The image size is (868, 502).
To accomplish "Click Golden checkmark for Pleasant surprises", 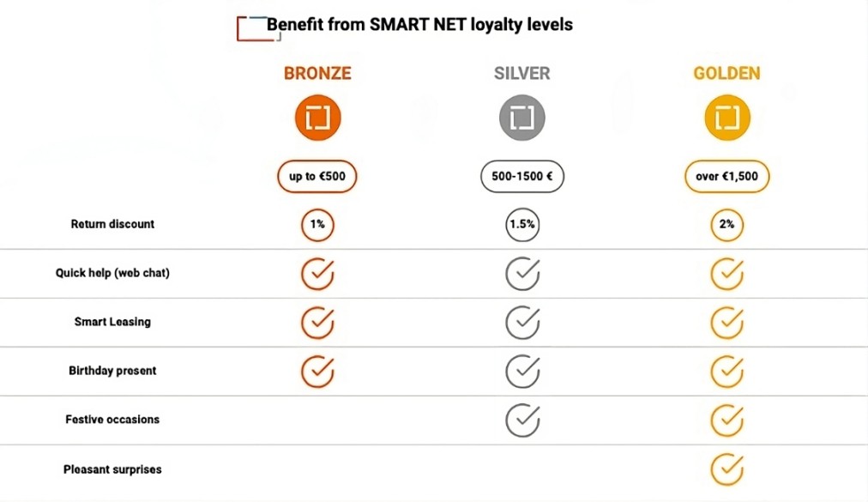I will point(726,469).
